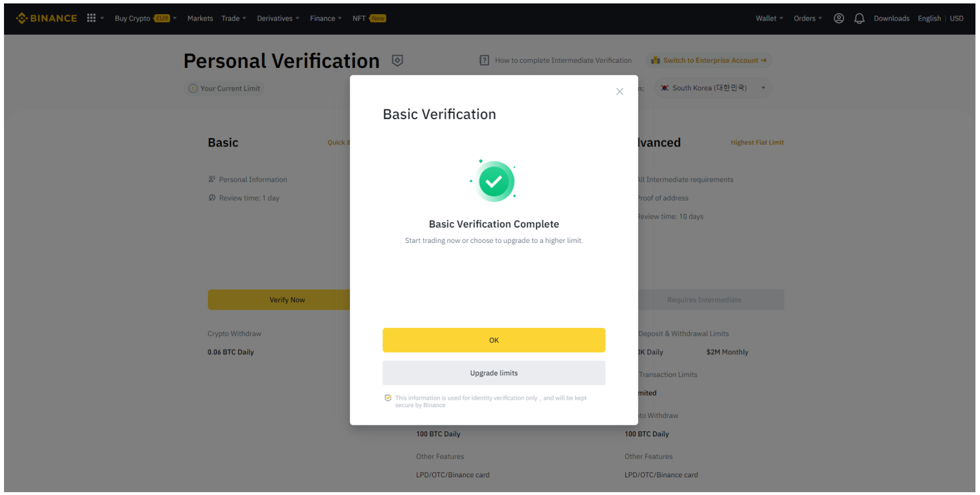Expand the Trade menu

[x=234, y=18]
